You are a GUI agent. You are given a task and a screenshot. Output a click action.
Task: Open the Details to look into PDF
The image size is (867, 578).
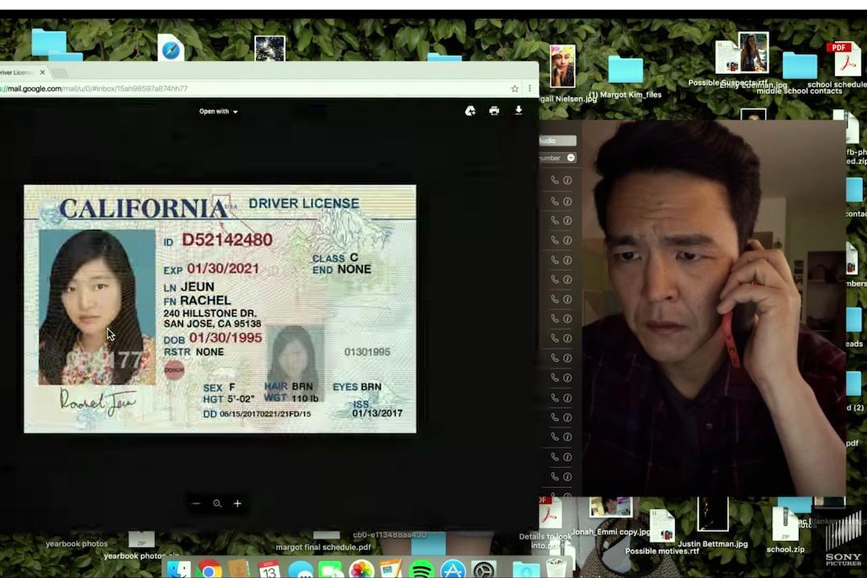pyautogui.click(x=549, y=513)
